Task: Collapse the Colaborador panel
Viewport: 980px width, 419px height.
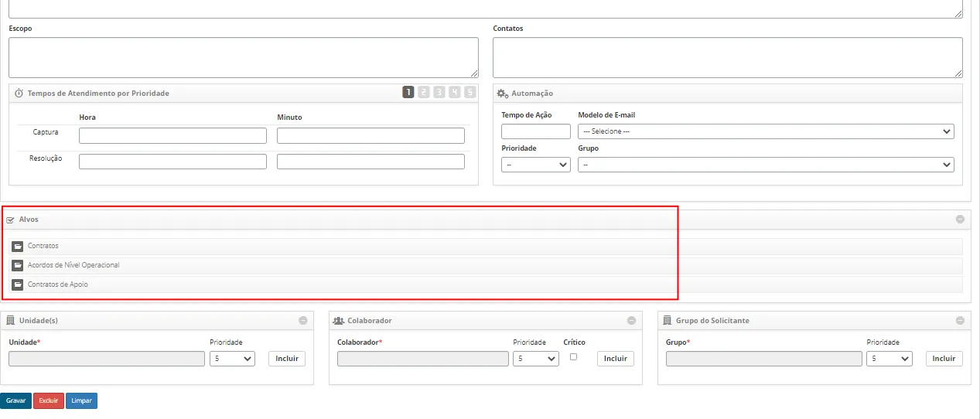Action: tap(631, 321)
